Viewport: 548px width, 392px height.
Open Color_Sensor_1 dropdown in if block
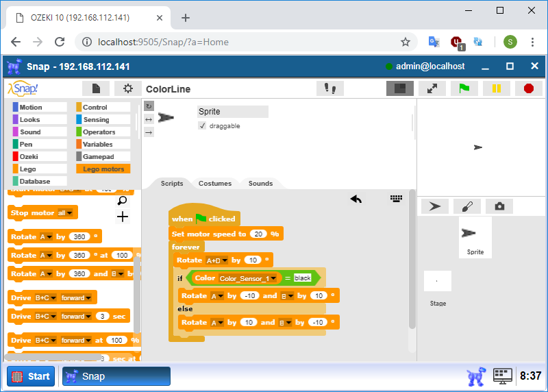click(x=248, y=278)
